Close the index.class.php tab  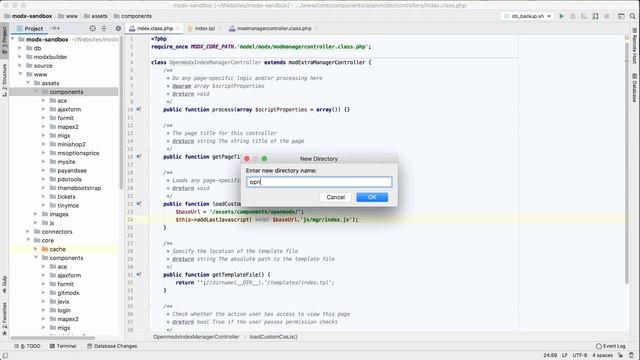178,29
